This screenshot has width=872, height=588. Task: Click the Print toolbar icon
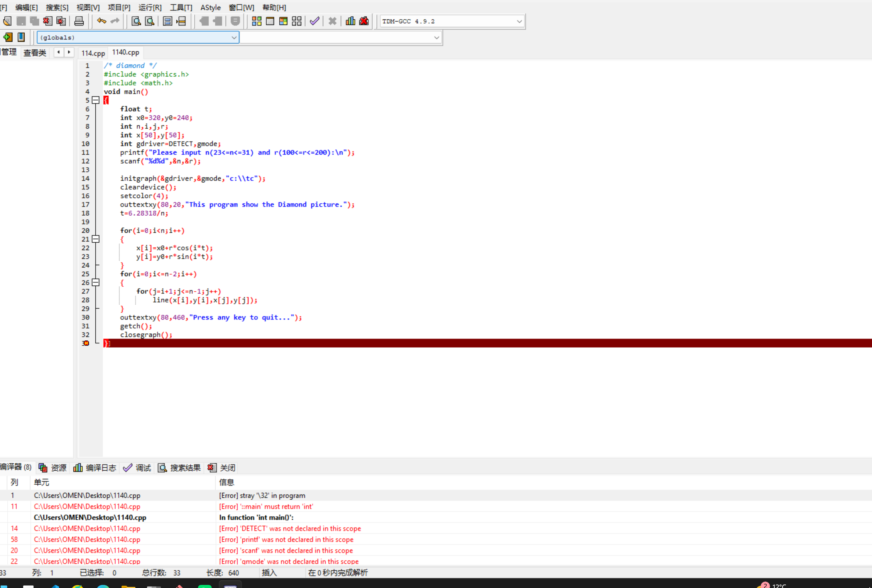pos(79,21)
